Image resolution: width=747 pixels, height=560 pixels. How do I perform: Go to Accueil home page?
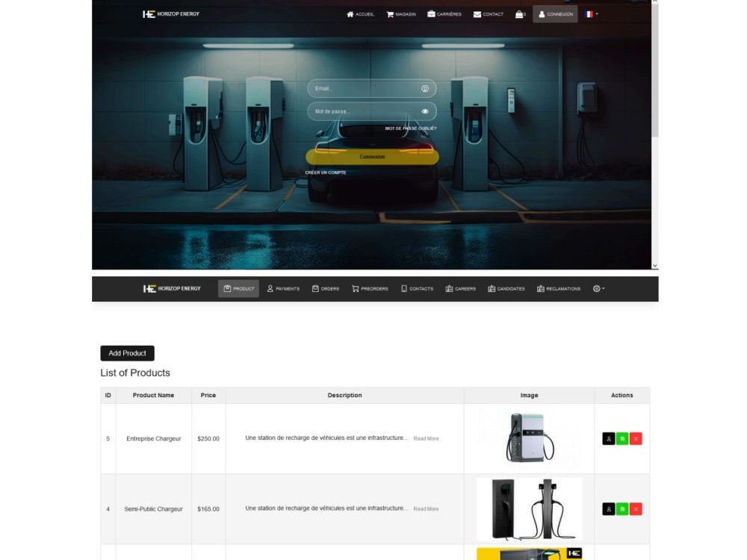[x=360, y=14]
